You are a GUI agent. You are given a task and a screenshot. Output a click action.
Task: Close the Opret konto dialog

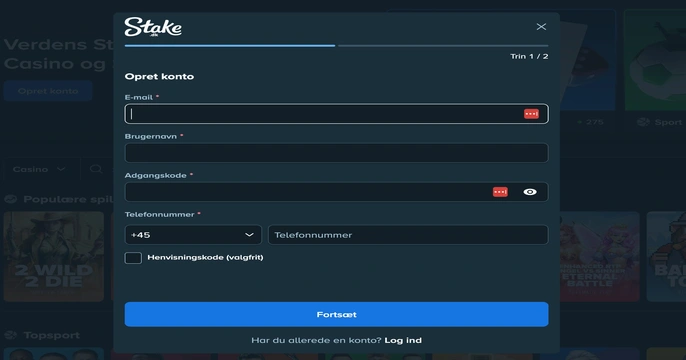coord(541,27)
